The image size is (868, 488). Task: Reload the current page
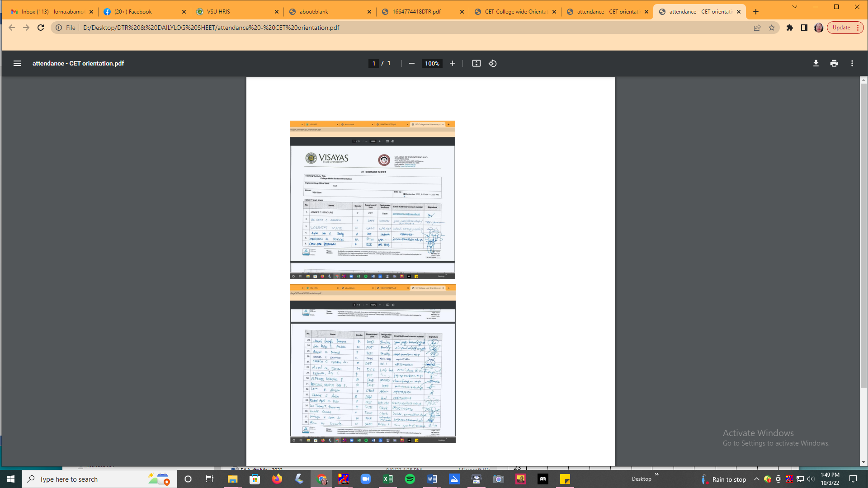click(41, 28)
